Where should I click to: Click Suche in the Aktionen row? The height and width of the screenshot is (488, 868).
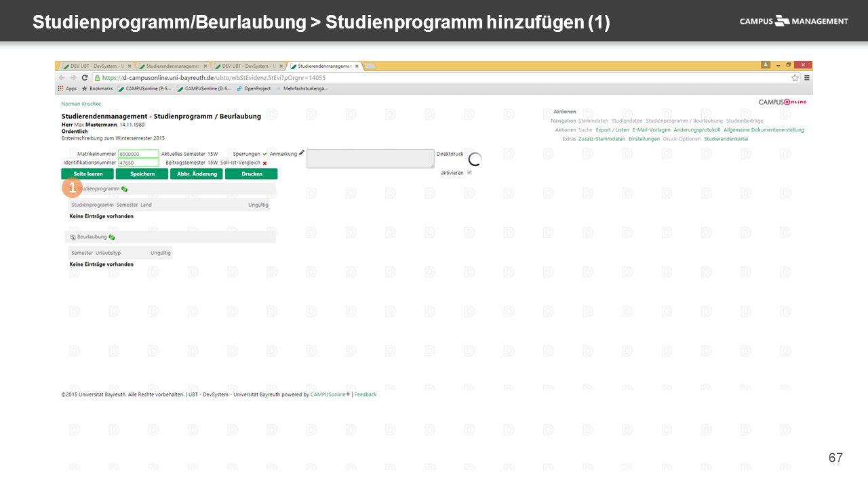(585, 129)
